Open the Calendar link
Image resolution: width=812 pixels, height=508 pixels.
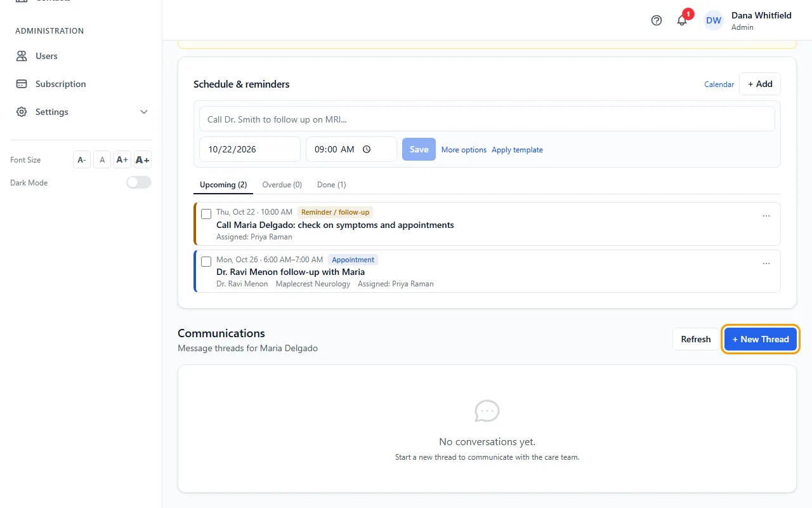tap(719, 84)
